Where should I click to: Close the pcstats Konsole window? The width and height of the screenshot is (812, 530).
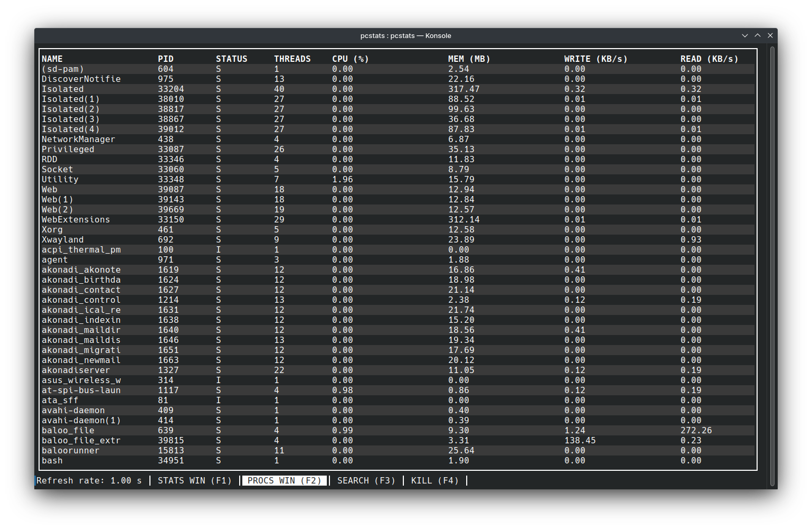[770, 35]
